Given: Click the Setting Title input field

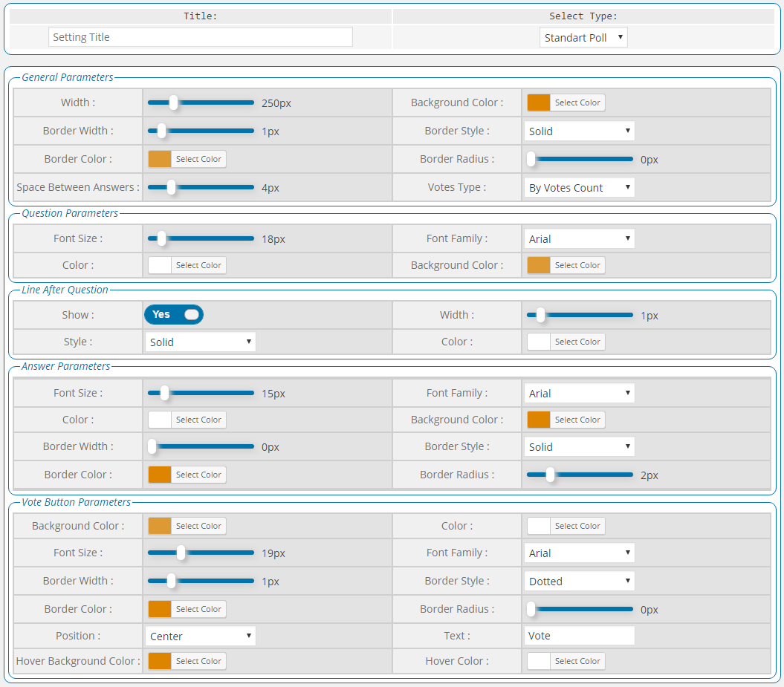Looking at the screenshot, I should point(201,37).
